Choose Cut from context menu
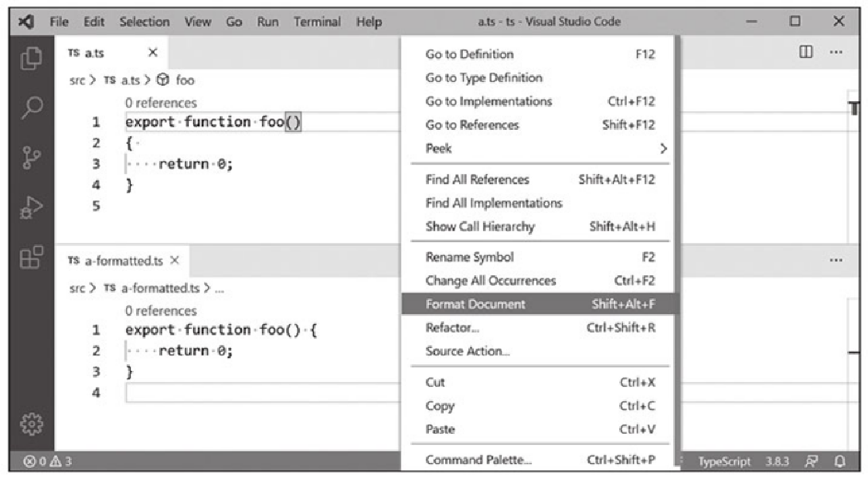Viewport: 868px width, 478px height. coord(540,382)
